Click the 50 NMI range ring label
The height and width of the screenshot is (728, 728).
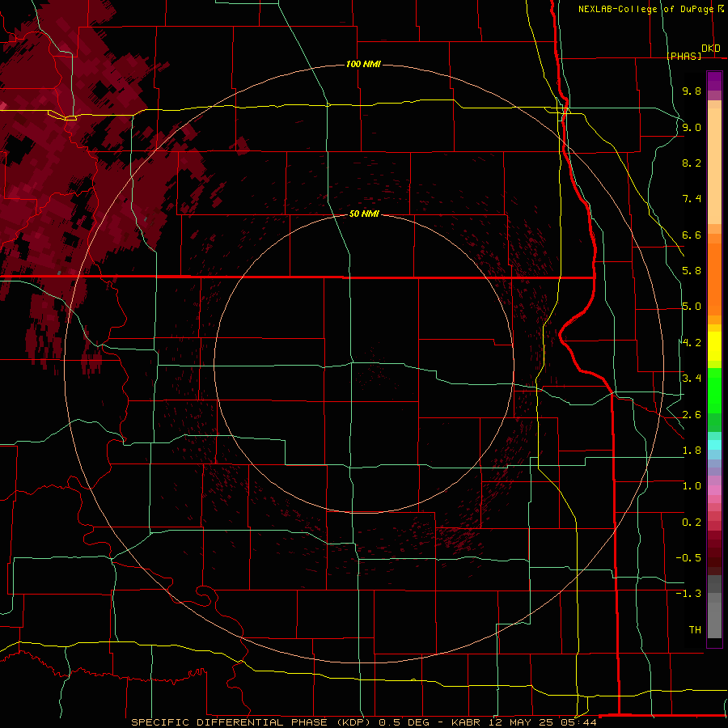click(364, 214)
